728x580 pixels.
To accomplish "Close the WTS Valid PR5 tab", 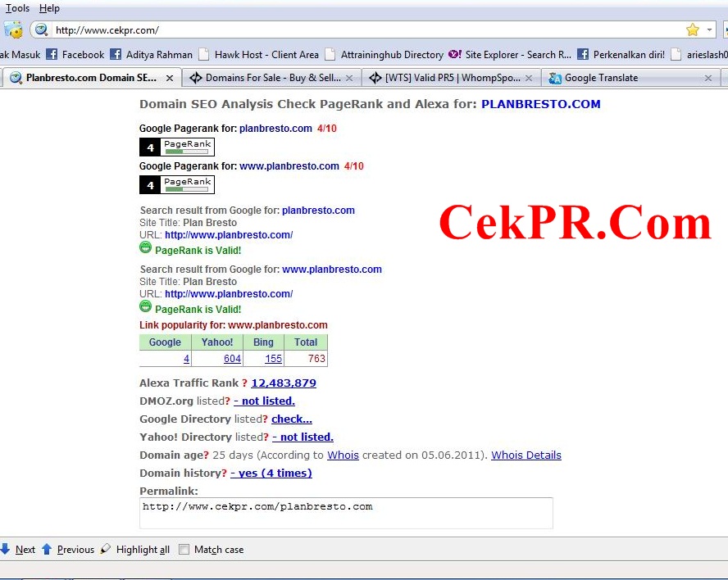I will (529, 78).
